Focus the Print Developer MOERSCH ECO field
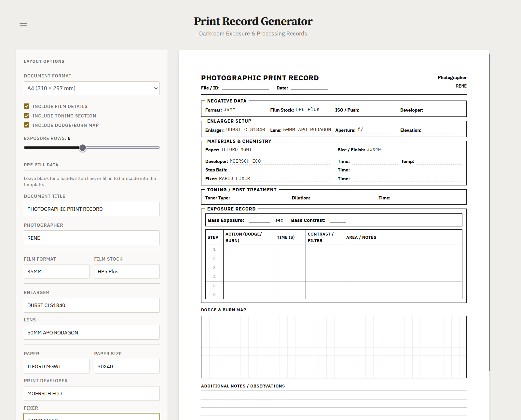Image resolution: width=521 pixels, height=420 pixels. [x=91, y=394]
